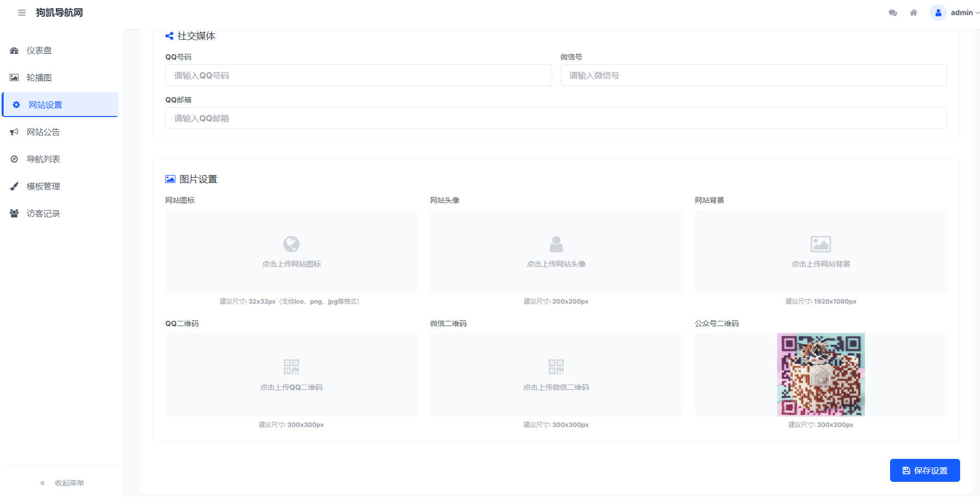Viewport: 980px width, 497px height.
Task: Collapse sidebar with 收起菜单
Action: (62, 483)
